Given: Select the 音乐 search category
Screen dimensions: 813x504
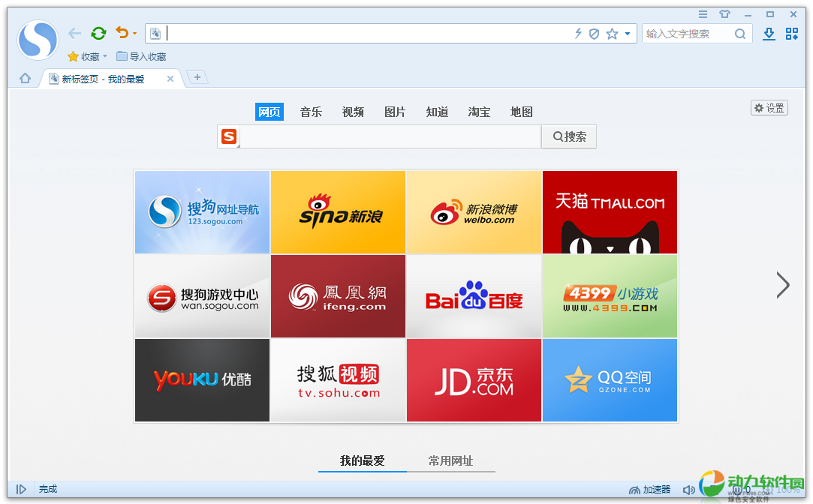Looking at the screenshot, I should point(311,112).
